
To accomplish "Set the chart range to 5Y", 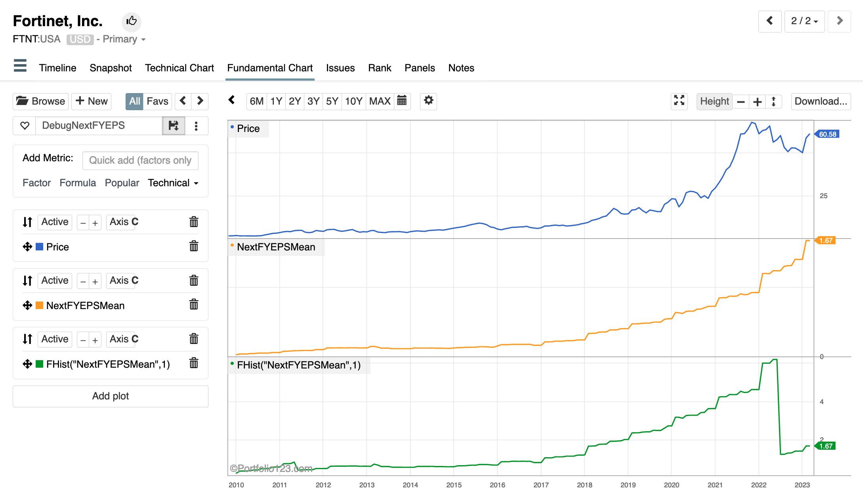I will [332, 101].
